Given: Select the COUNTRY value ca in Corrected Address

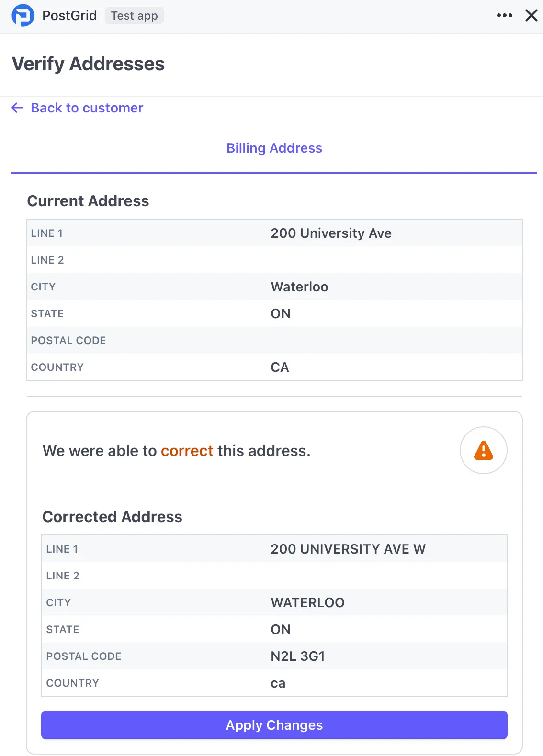Looking at the screenshot, I should (278, 683).
